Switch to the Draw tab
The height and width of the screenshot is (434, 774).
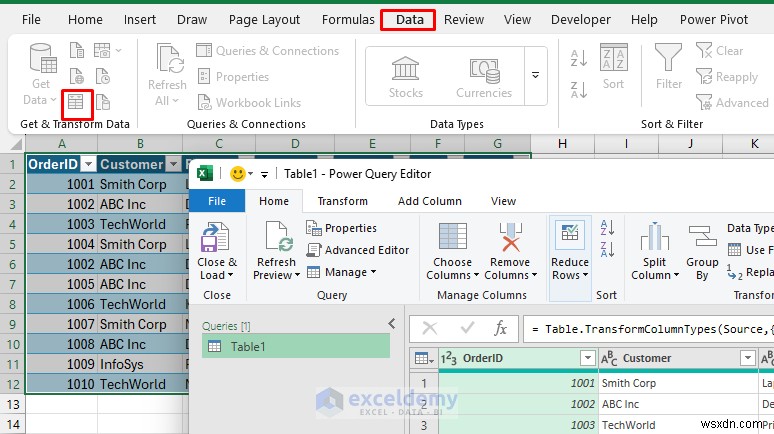(192, 20)
